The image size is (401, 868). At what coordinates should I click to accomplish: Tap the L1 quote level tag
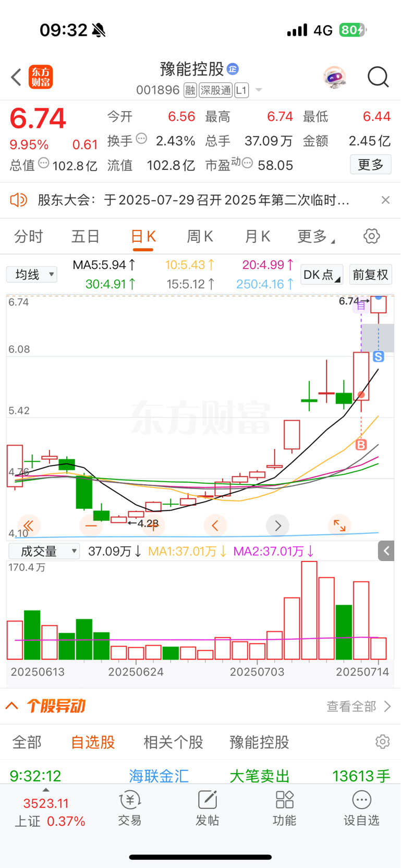(x=241, y=91)
